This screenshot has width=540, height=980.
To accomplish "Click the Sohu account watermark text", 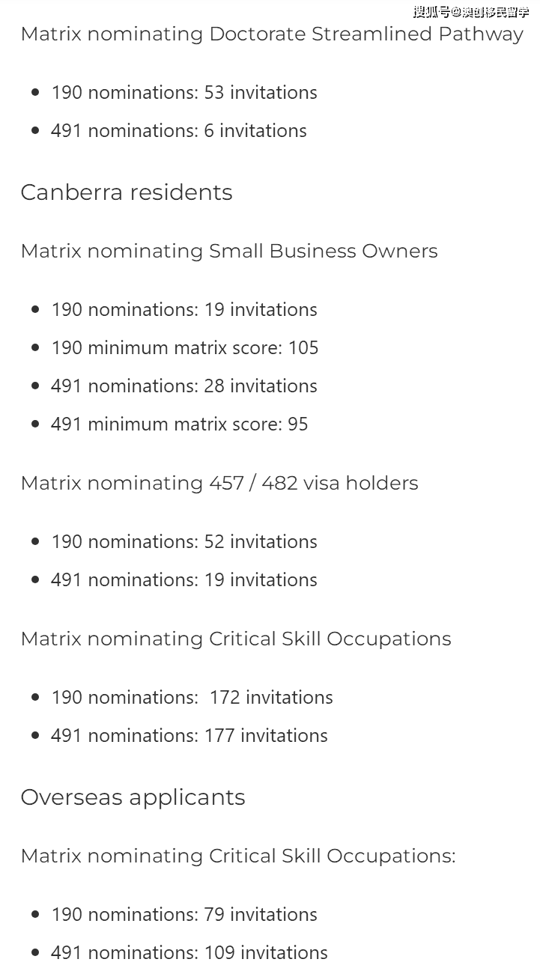I will pyautogui.click(x=471, y=12).
